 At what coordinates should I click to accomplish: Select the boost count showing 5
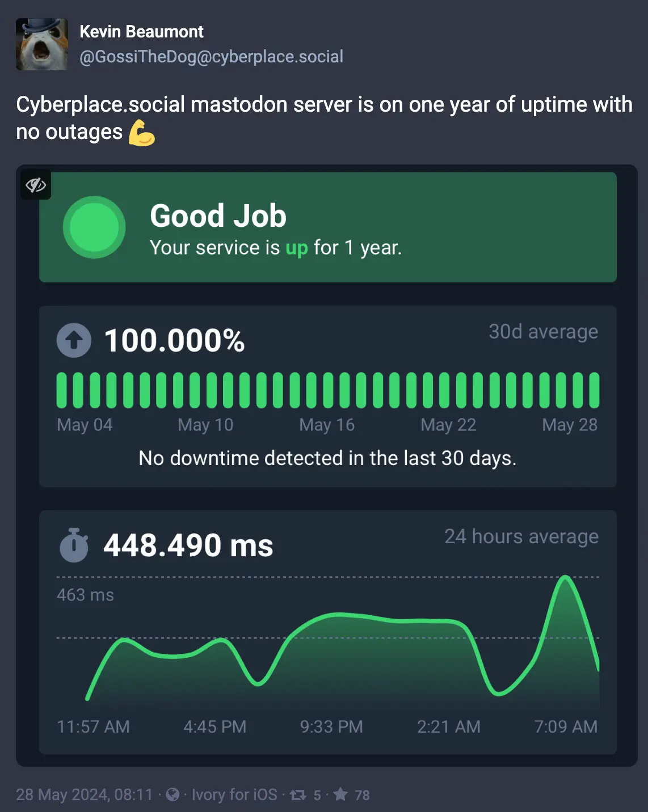coord(316,795)
